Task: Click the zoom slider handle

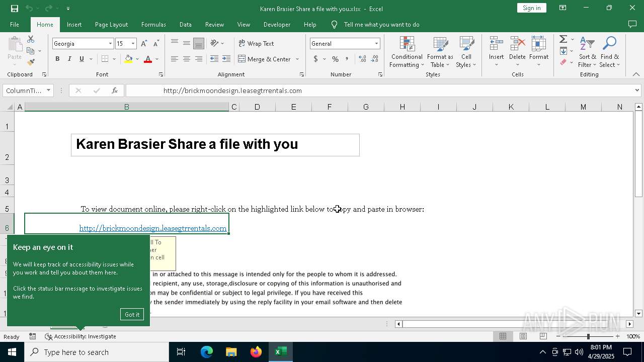Action: coord(588,336)
